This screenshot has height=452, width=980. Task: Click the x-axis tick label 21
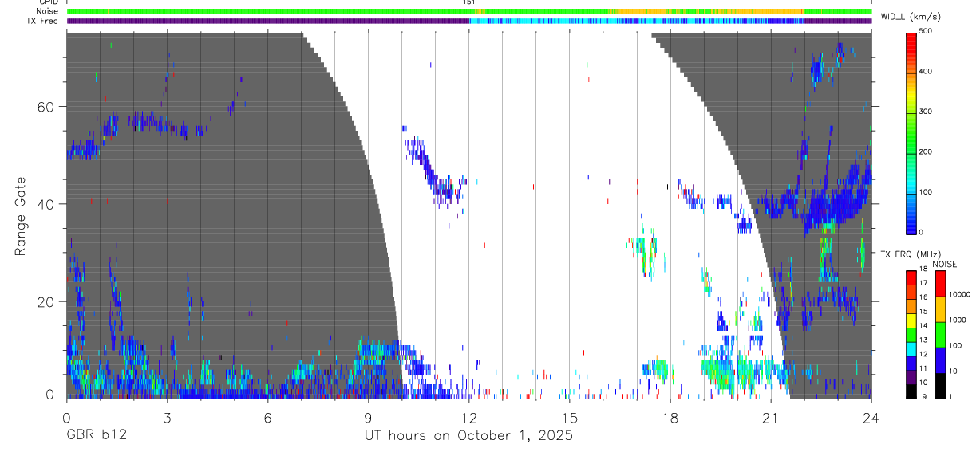point(770,418)
